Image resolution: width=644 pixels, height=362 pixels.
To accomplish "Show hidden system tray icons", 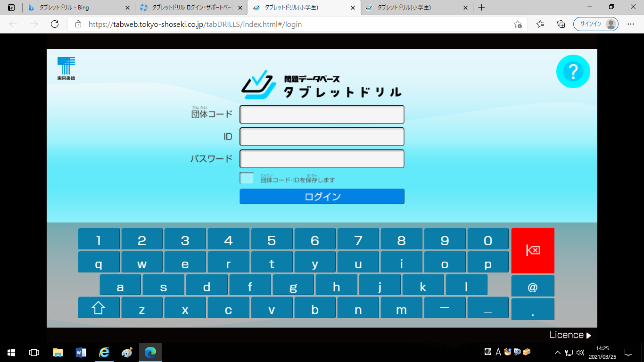I will point(558,352).
